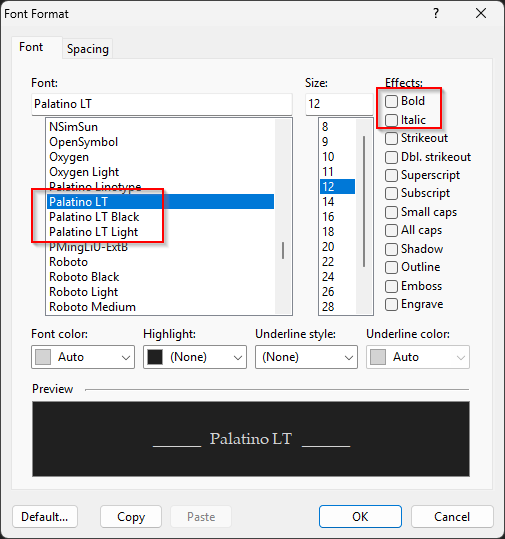Close the Font Format dialog
Viewport: 505px width, 539px height.
pyautogui.click(x=481, y=13)
